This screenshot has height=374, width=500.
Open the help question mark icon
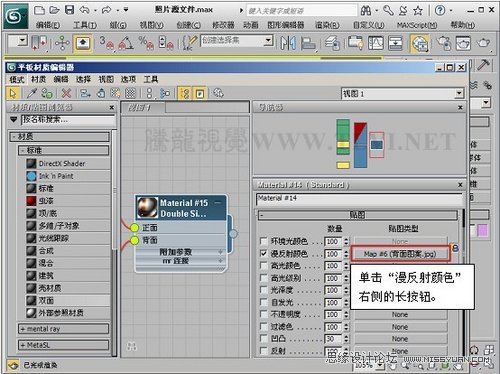pyautogui.click(x=440, y=11)
